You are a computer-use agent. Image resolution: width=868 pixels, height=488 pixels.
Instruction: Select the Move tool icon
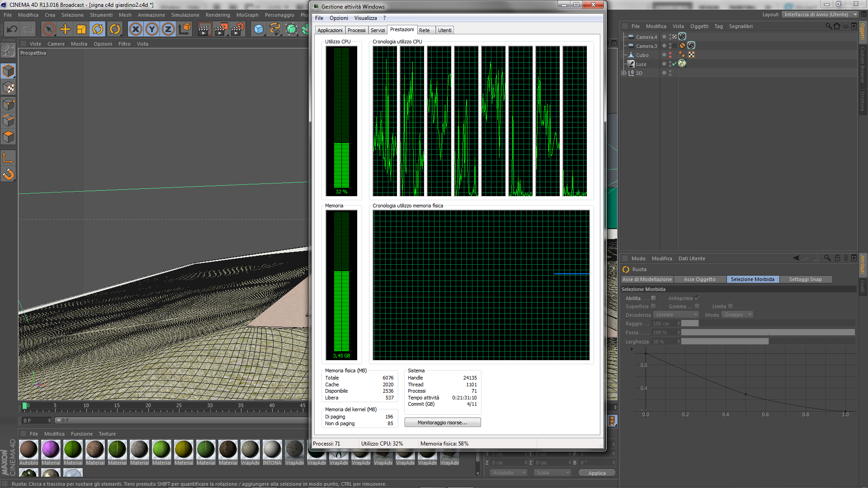pos(65,29)
